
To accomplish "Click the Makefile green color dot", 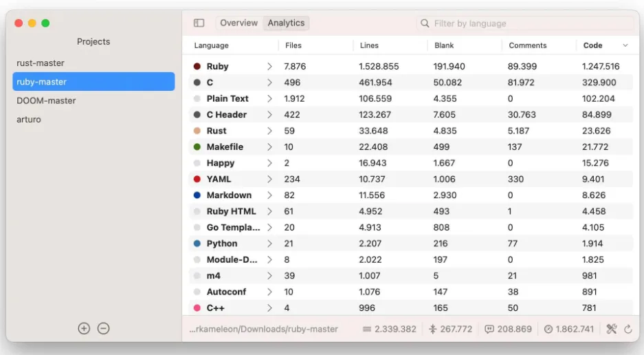I will click(x=197, y=147).
